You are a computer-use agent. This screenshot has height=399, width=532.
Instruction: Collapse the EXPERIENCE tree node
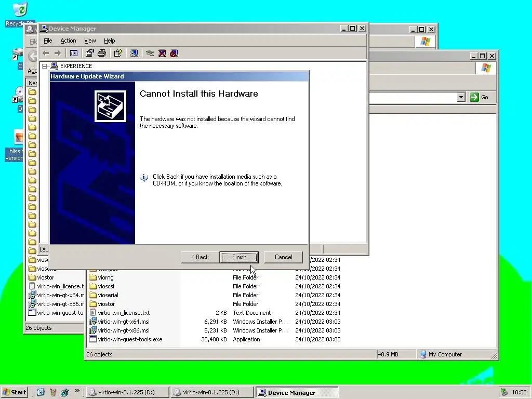click(45, 66)
